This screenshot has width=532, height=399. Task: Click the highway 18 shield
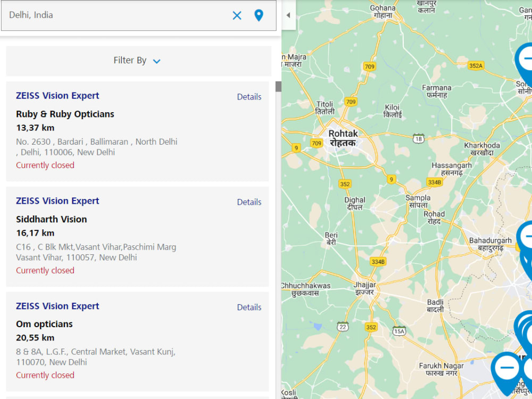(x=419, y=138)
